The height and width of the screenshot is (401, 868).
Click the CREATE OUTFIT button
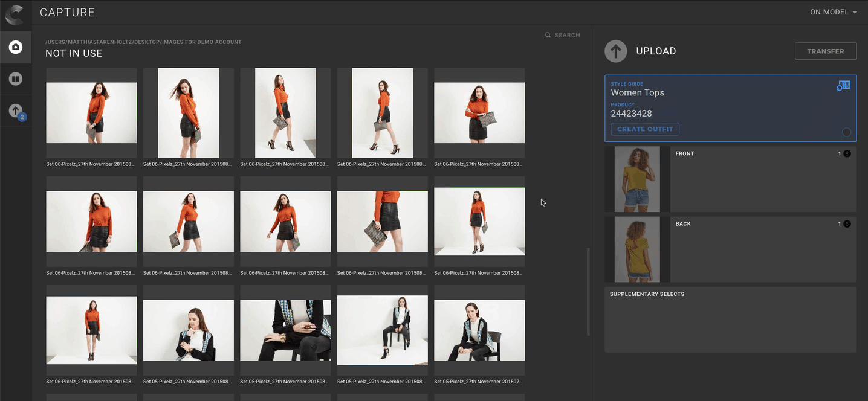645,129
